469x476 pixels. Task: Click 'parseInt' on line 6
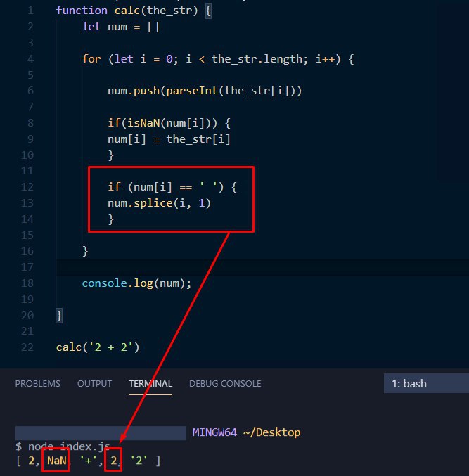[192, 91]
